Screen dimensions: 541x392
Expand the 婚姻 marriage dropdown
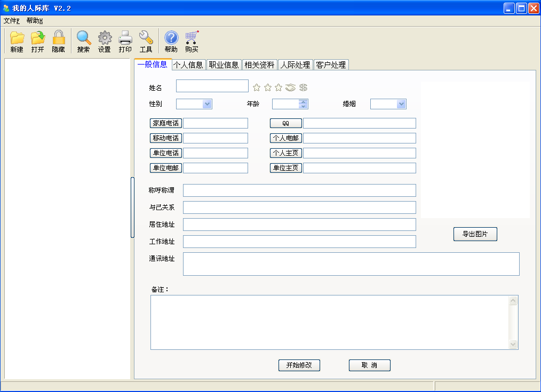(x=401, y=104)
